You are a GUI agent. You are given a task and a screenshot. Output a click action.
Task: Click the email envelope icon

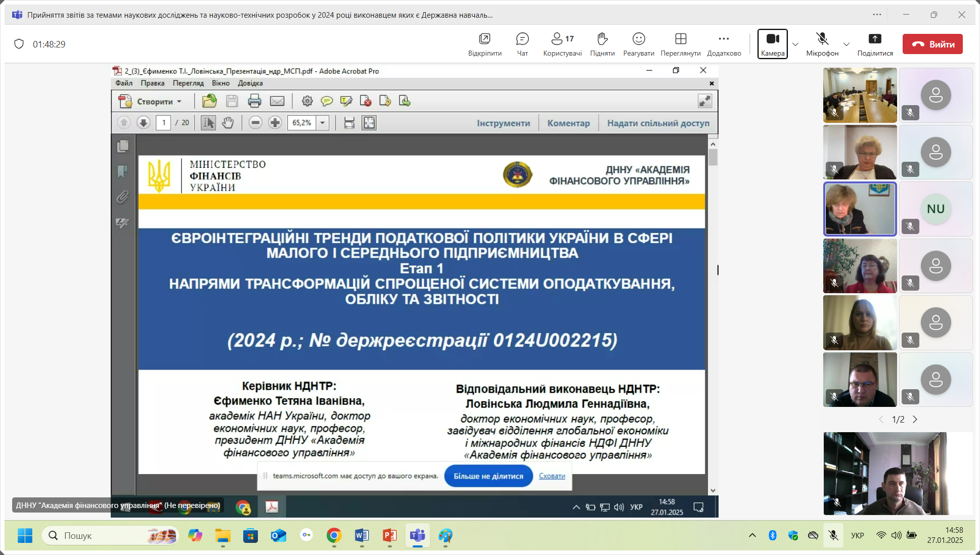click(277, 101)
